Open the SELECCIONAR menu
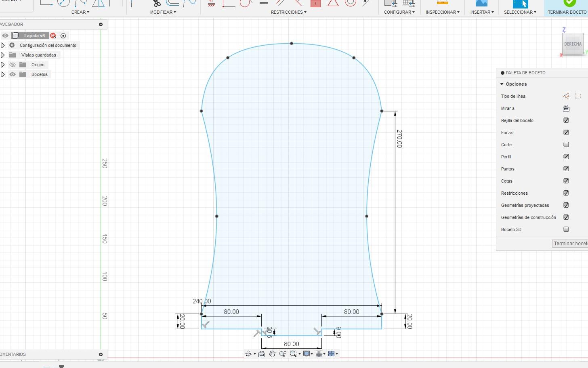588x368 pixels. pyautogui.click(x=520, y=12)
